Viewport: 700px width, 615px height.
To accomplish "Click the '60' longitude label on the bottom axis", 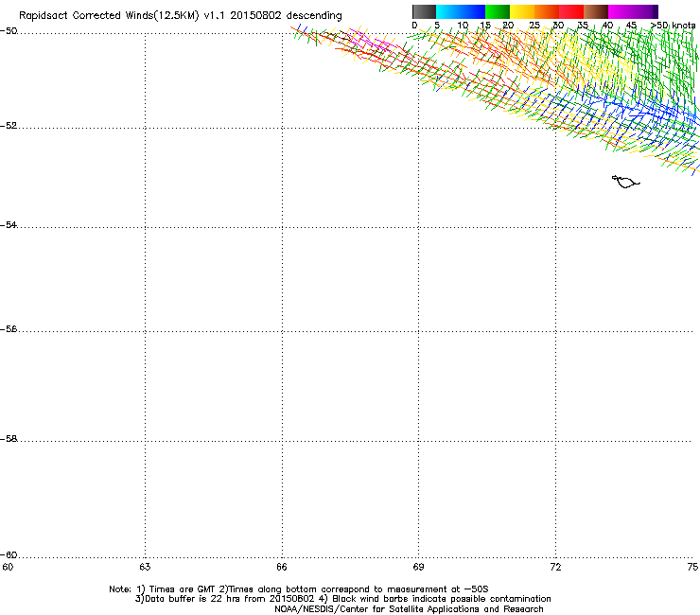I will 8,567.
